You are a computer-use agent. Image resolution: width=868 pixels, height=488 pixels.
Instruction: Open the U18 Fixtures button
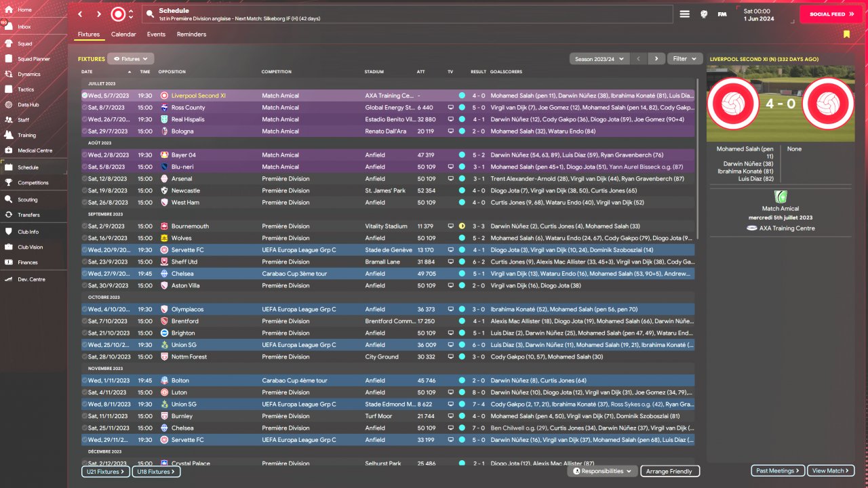point(156,472)
